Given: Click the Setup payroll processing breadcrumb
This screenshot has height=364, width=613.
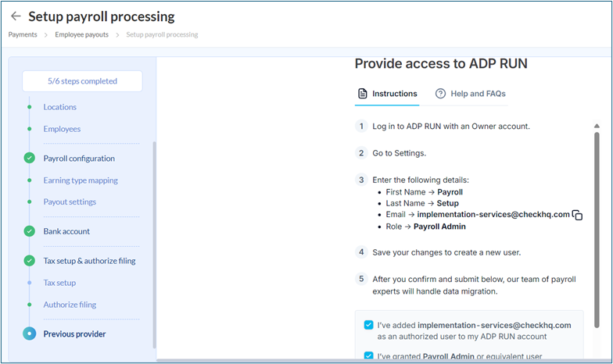Looking at the screenshot, I should point(162,34).
